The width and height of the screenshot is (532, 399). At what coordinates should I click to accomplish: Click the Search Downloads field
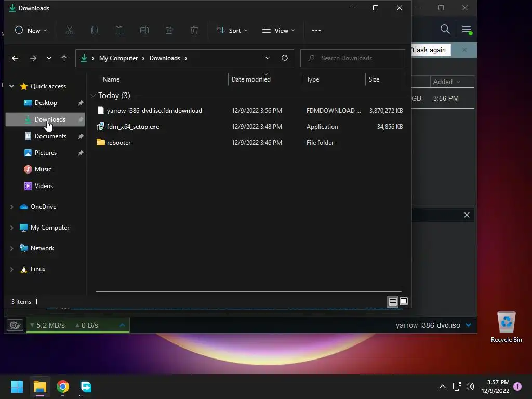[x=353, y=58]
